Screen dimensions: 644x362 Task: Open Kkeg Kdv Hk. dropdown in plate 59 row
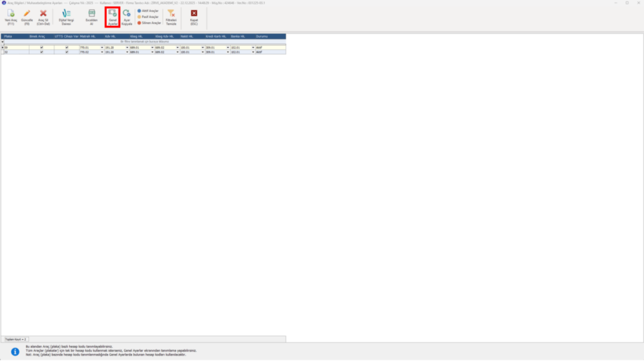point(177,48)
